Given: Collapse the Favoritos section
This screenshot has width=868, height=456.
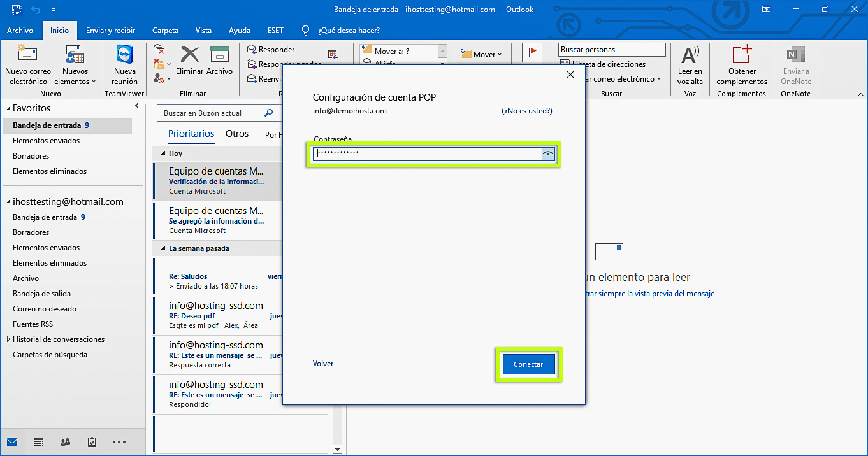Looking at the screenshot, I should [7, 109].
